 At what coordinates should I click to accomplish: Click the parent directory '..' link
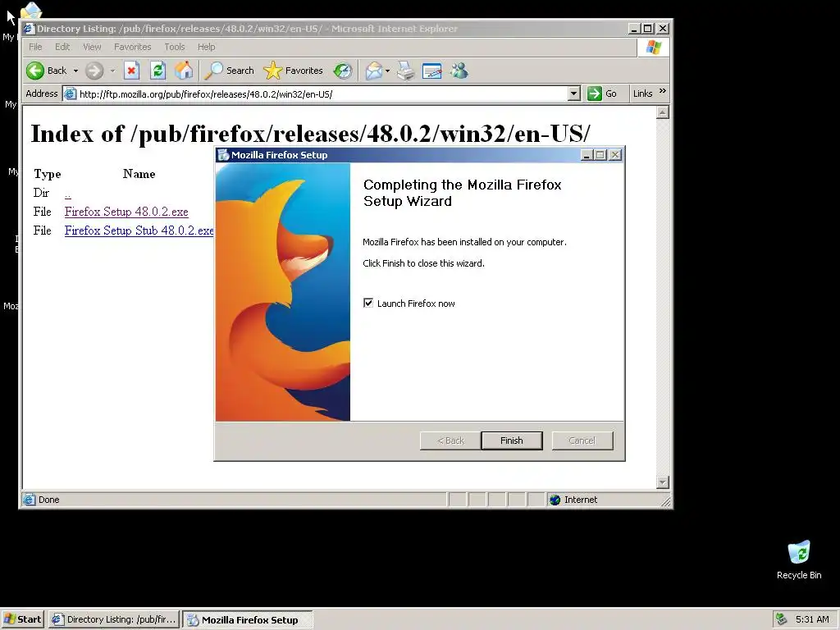[x=67, y=194]
